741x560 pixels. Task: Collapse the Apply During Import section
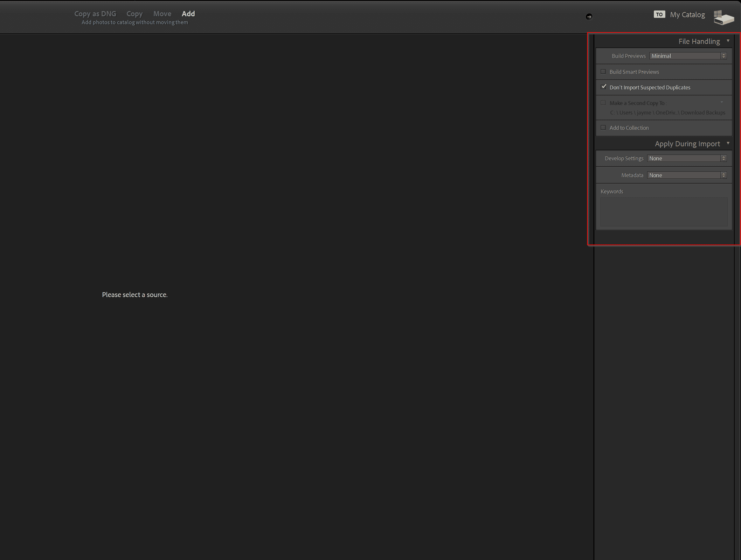click(728, 143)
